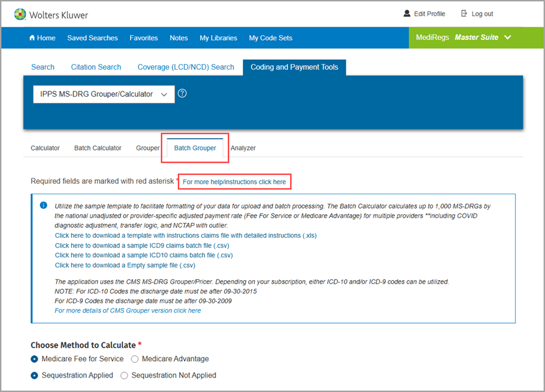
Task: Expand the MediRegs Master Suite chevron
Action: [508, 37]
